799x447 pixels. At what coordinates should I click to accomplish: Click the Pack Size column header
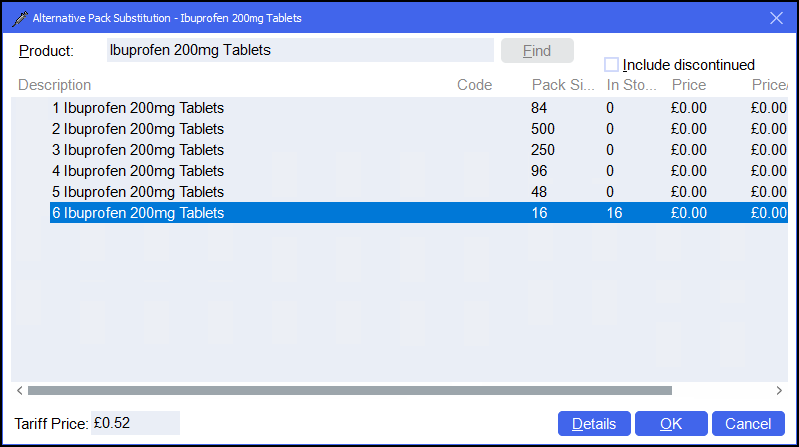pos(563,85)
